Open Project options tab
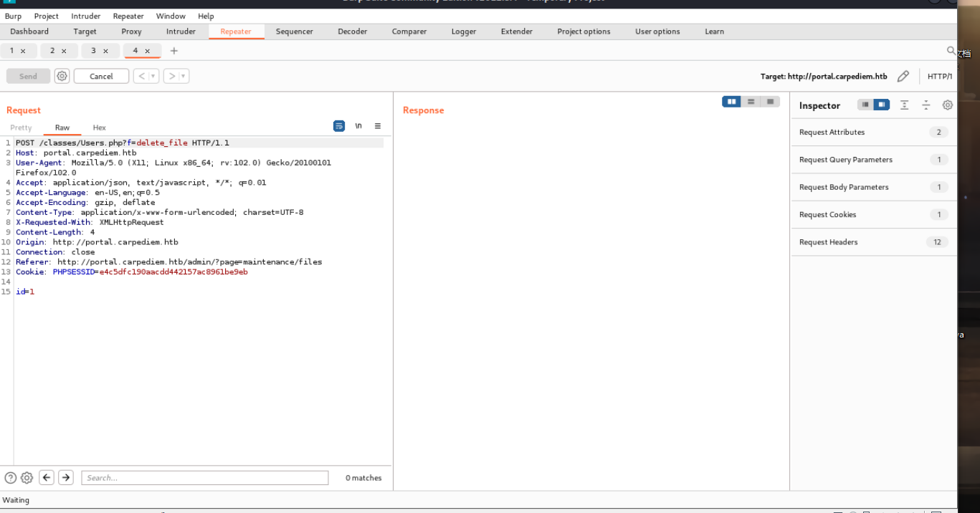Screen dimensions: 980x513 (x=584, y=32)
